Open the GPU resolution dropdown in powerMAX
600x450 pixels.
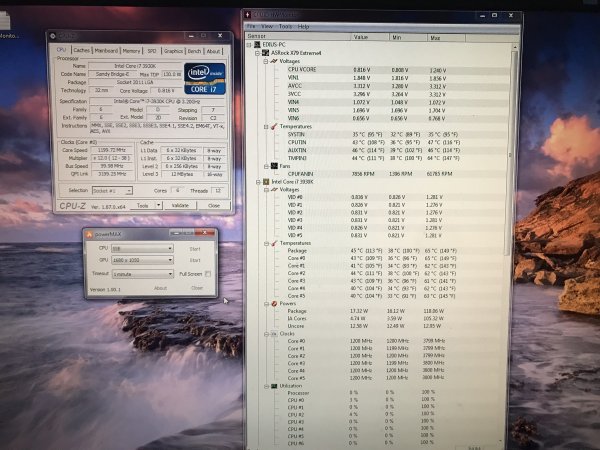click(x=142, y=260)
